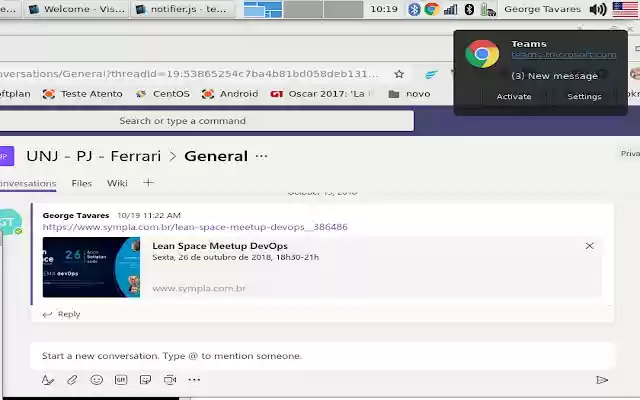Click the Chrome logo in Teams notification
Image resolution: width=640 pixels, height=400 pixels.
pos(482,54)
